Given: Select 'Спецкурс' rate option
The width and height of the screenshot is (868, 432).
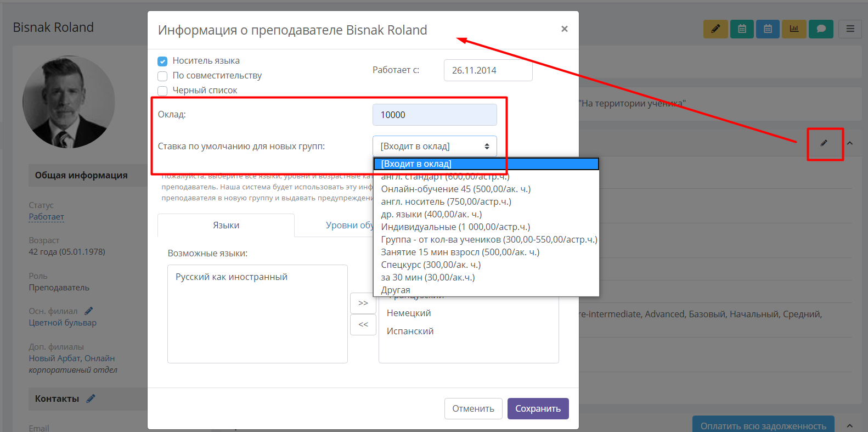Looking at the screenshot, I should [x=486, y=265].
